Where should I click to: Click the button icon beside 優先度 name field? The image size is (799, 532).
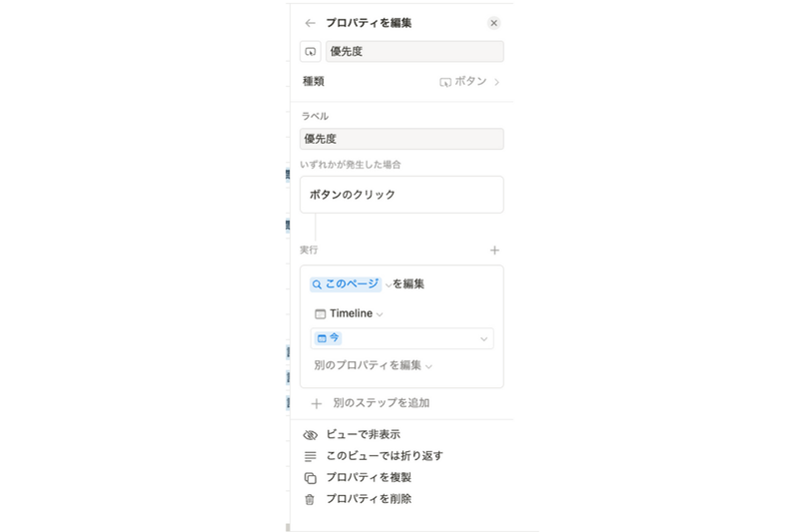click(x=311, y=52)
